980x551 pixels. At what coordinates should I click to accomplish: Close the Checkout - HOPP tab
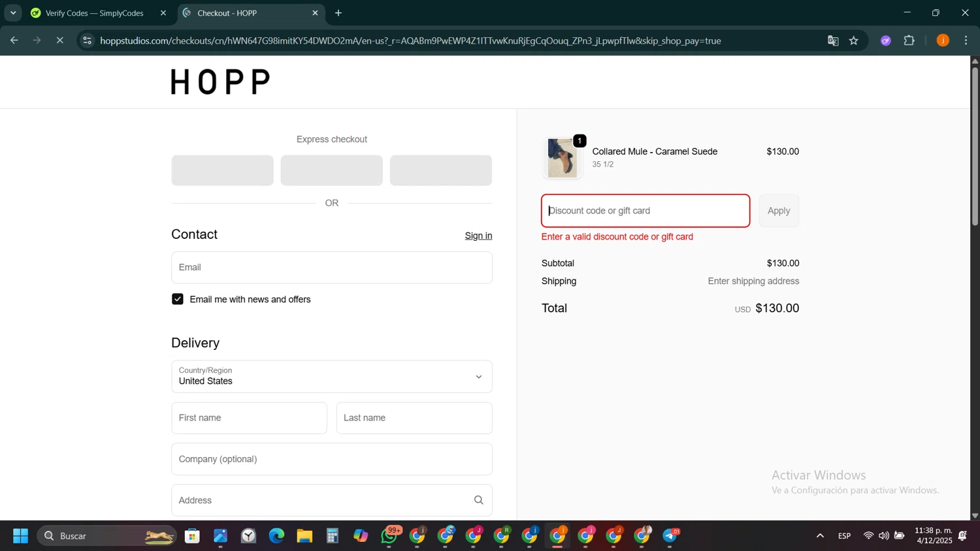315,13
